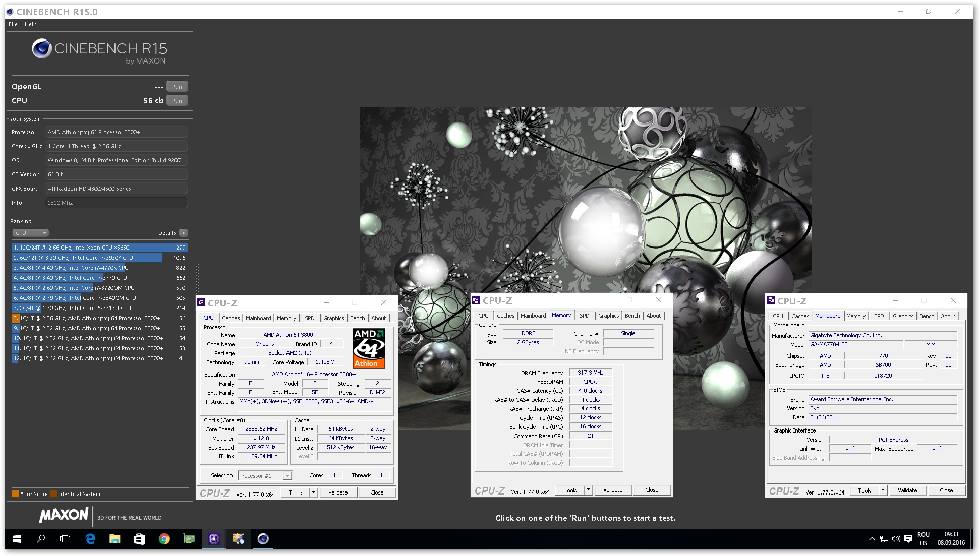The image size is (980, 556).
Task: Expand Tools dropdown arrow in Mainboard window
Action: click(x=883, y=490)
